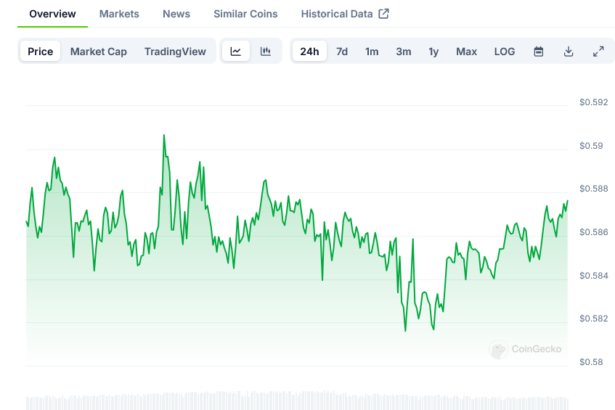615x410 pixels.
Task: Open the Similar Coins tab
Action: pos(246,14)
